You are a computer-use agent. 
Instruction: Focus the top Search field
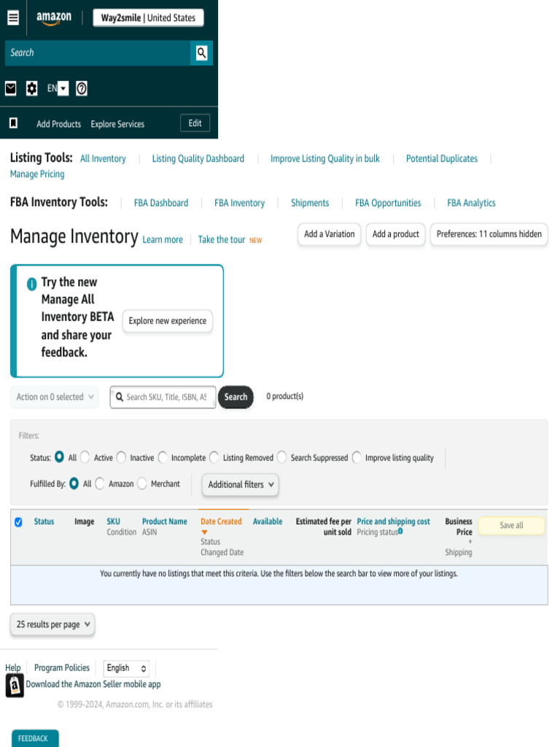point(98,53)
